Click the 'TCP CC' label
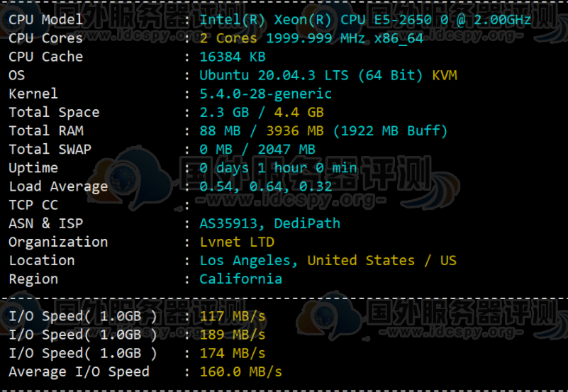Image resolution: width=568 pixels, height=392 pixels. (x=33, y=205)
